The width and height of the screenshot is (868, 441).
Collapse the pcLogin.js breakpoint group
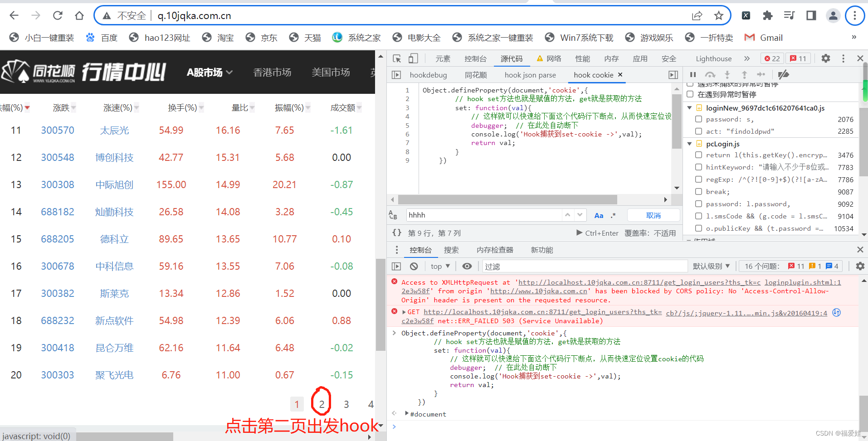point(690,144)
